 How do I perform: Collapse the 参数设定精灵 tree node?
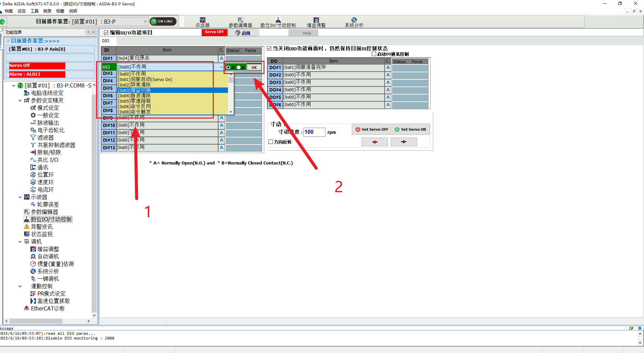[x=20, y=100]
